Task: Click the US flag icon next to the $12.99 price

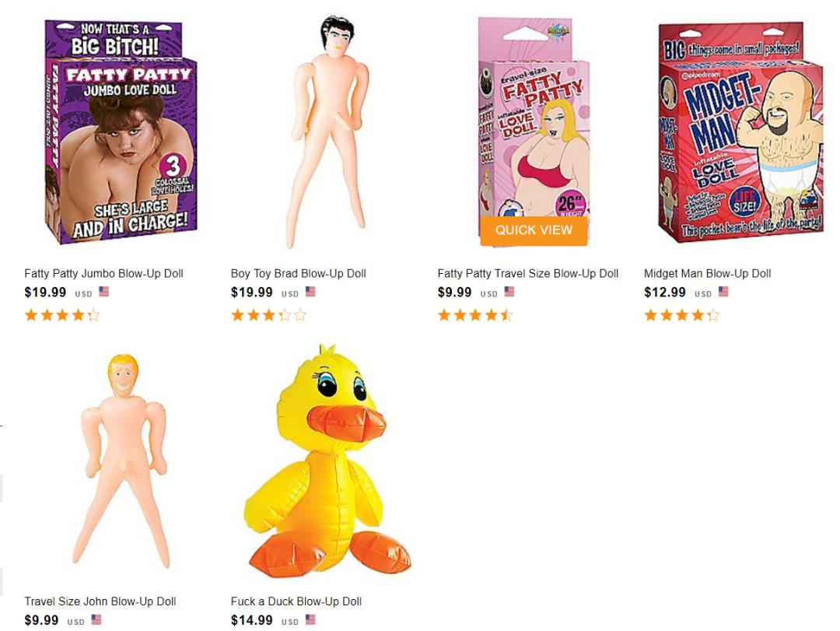Action: [x=723, y=292]
